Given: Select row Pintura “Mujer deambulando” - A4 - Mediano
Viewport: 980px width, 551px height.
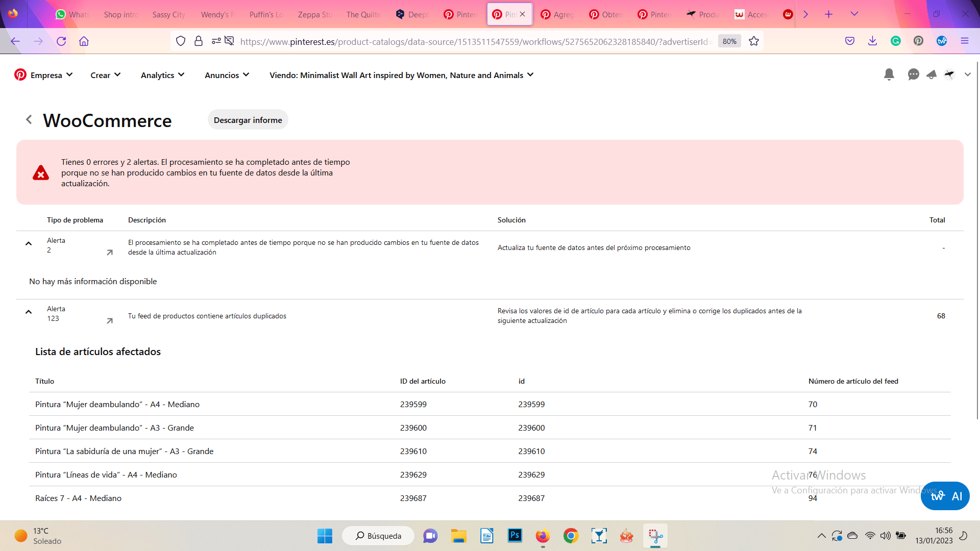Looking at the screenshot, I should (x=490, y=404).
